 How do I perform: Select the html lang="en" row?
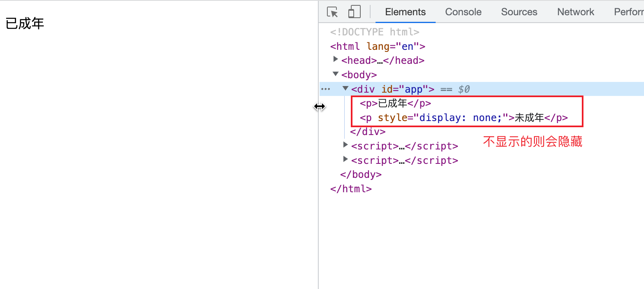(x=378, y=46)
